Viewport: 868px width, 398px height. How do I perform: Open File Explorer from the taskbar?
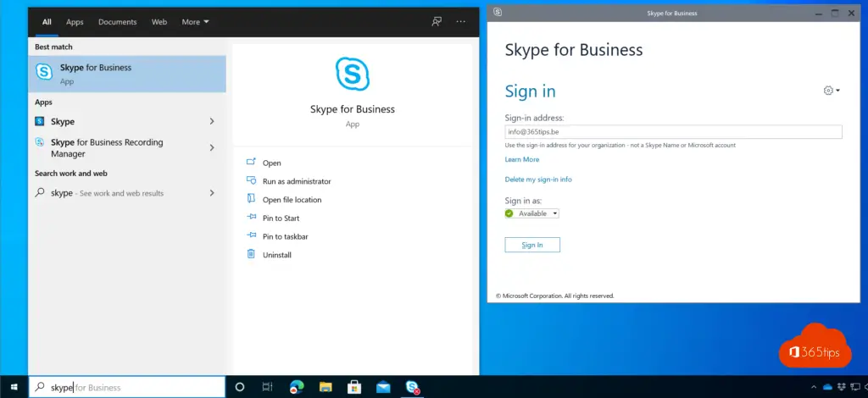325,387
